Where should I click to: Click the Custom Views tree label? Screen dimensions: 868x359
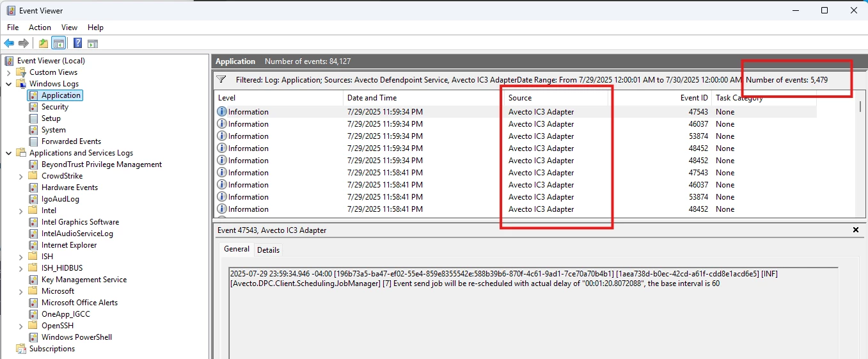tap(53, 72)
